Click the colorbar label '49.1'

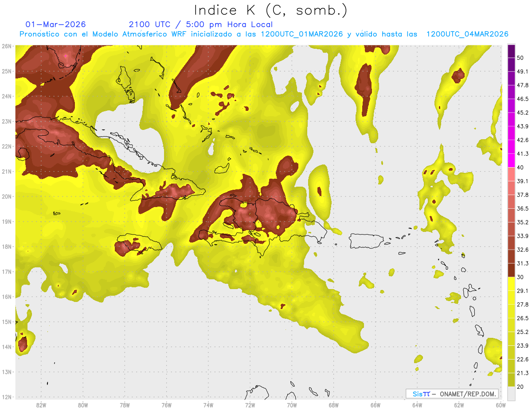coord(523,71)
